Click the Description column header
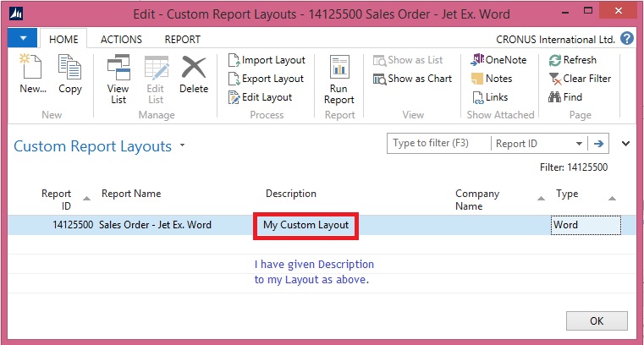Viewport: 644px width, 345px height. coord(291,194)
